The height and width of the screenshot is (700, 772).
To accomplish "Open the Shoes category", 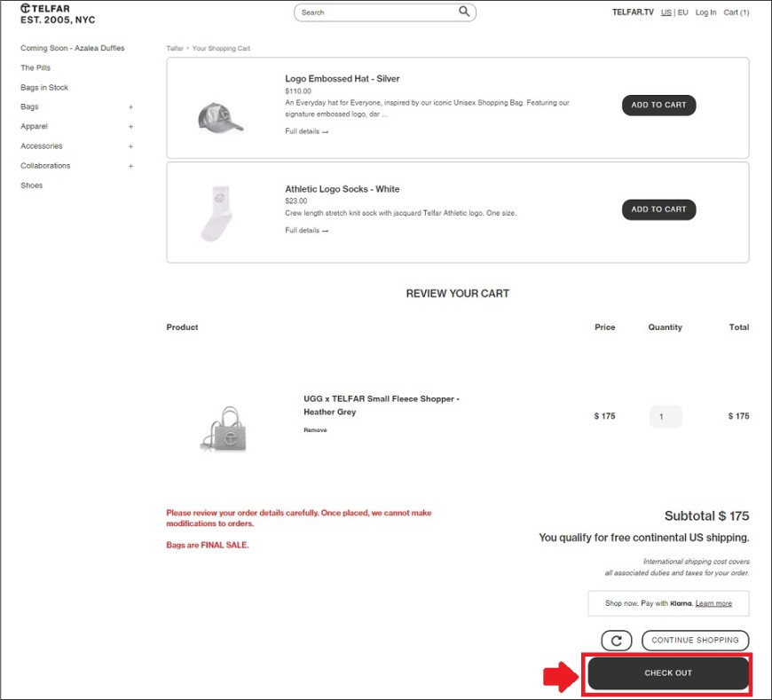I will 32,185.
